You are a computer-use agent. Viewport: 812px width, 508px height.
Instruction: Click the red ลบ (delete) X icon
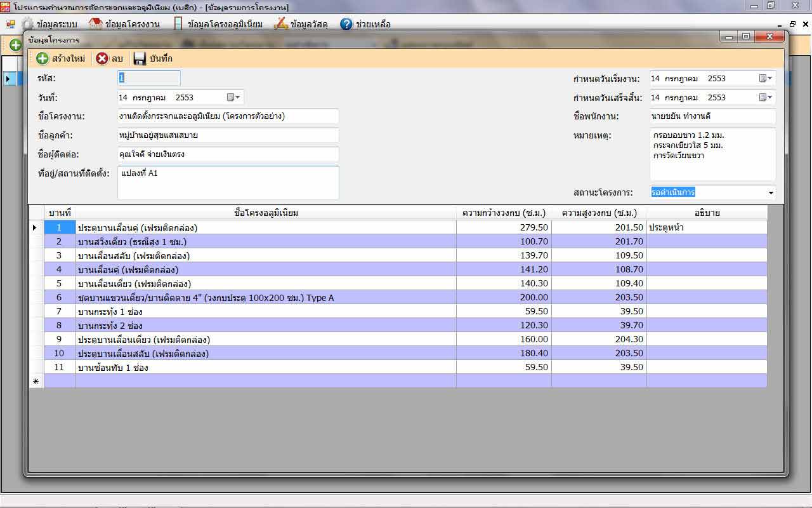tap(102, 58)
